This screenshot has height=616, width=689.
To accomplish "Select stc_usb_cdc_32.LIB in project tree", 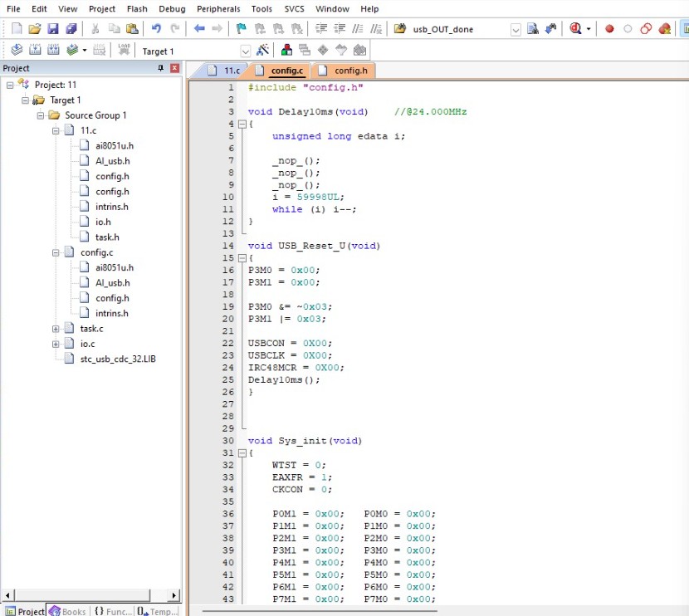I will click(118, 359).
